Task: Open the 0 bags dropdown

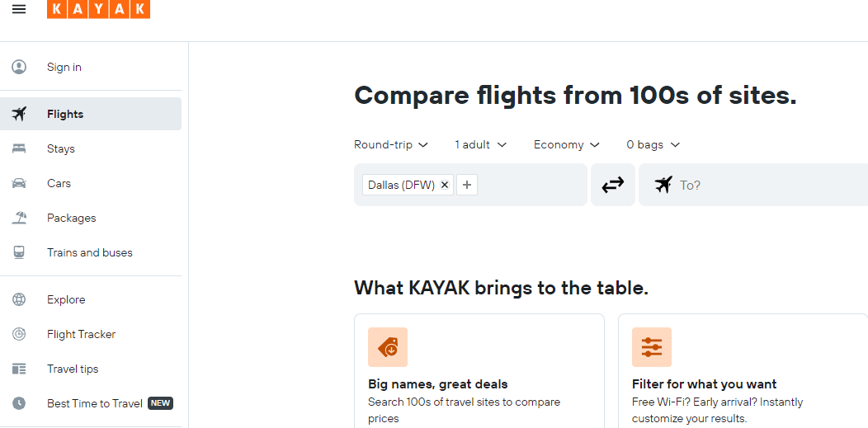Action: [x=653, y=144]
